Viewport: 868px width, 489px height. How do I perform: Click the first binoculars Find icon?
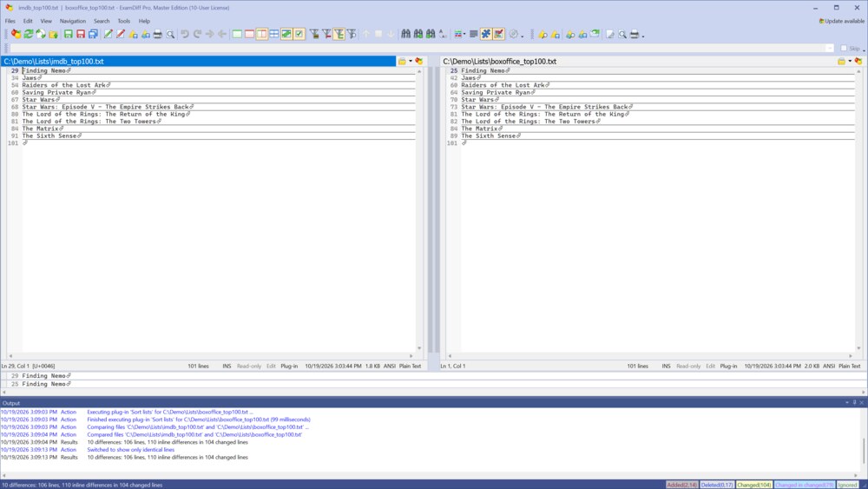click(405, 35)
